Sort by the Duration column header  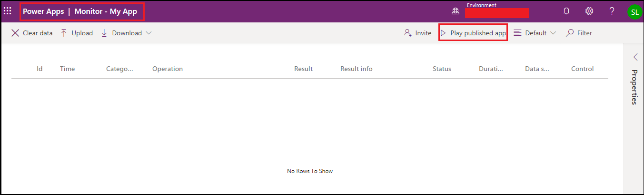coord(491,69)
